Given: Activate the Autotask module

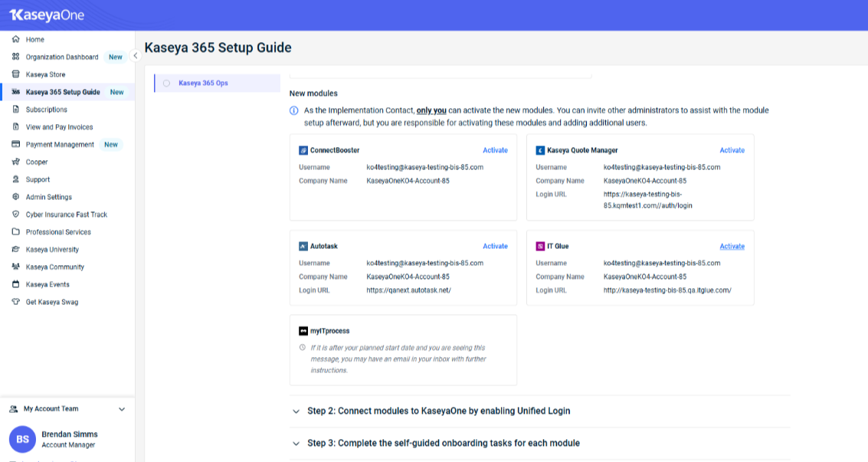Looking at the screenshot, I should click(495, 246).
